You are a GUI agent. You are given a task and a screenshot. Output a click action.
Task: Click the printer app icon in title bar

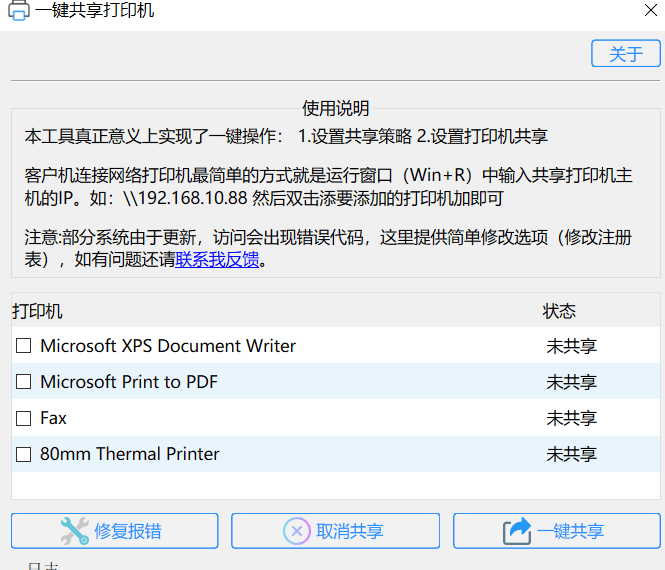pyautogui.click(x=19, y=9)
